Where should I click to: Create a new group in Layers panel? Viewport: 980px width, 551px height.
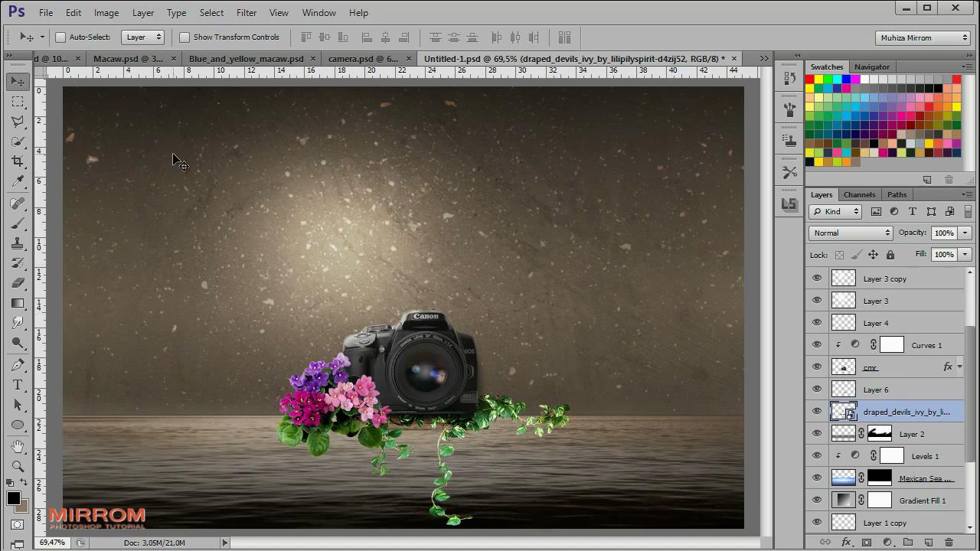coord(908,543)
